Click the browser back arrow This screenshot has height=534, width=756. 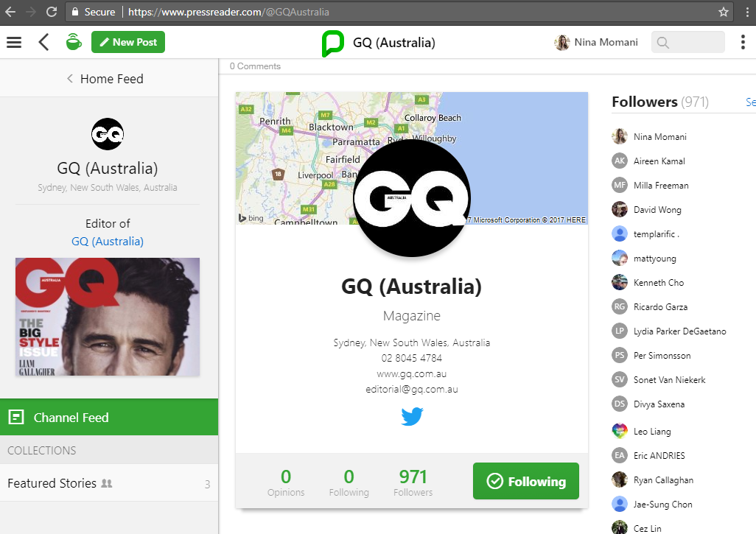10,12
